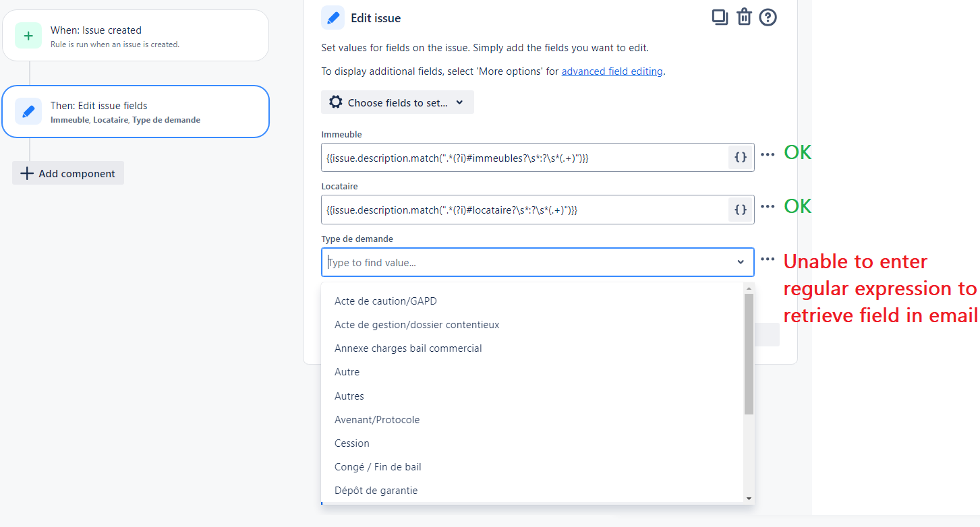Open the options menu next to Immeuble field
Screen dimensions: 980x527
pos(768,155)
